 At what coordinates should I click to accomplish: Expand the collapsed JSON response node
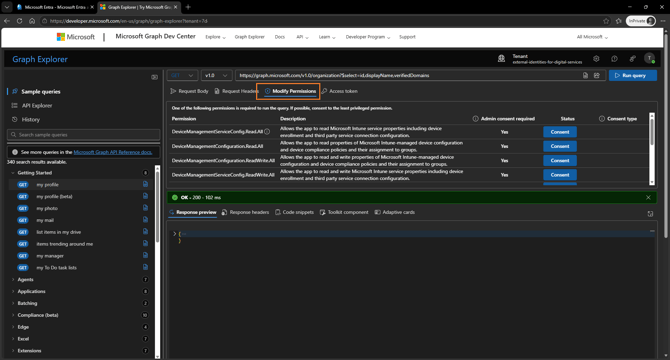tap(174, 234)
